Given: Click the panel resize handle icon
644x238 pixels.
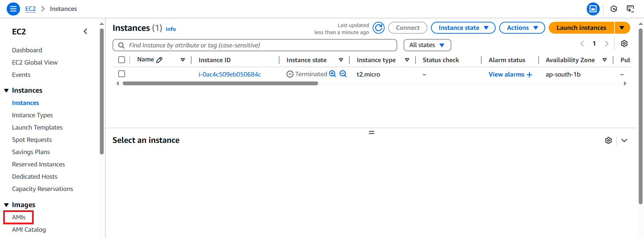Looking at the screenshot, I should click(x=372, y=133).
